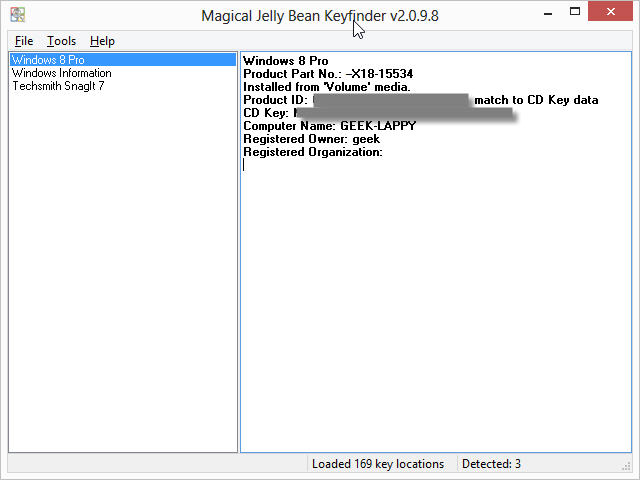
Task: Click the 'Installed from Volume media' line
Action: click(x=327, y=87)
